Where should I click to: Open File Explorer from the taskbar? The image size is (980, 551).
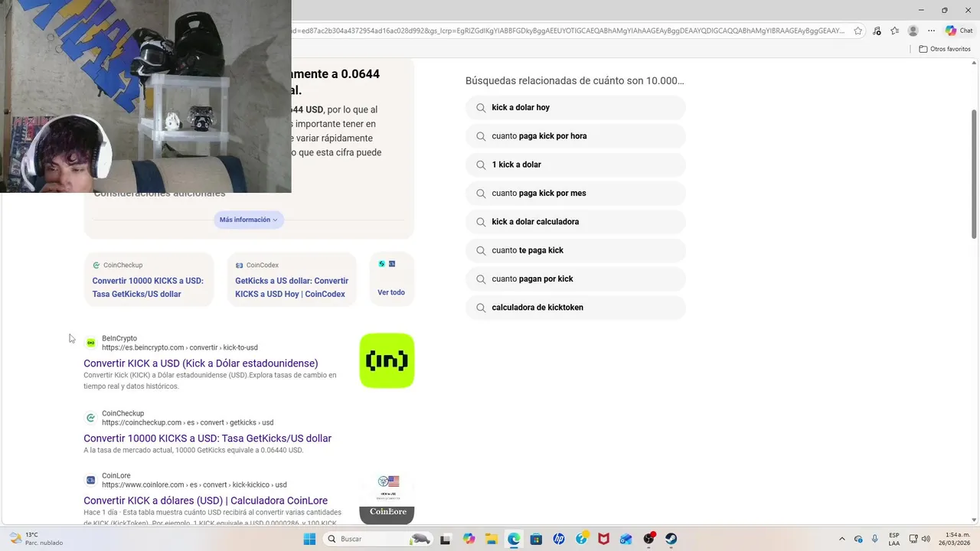click(x=491, y=539)
